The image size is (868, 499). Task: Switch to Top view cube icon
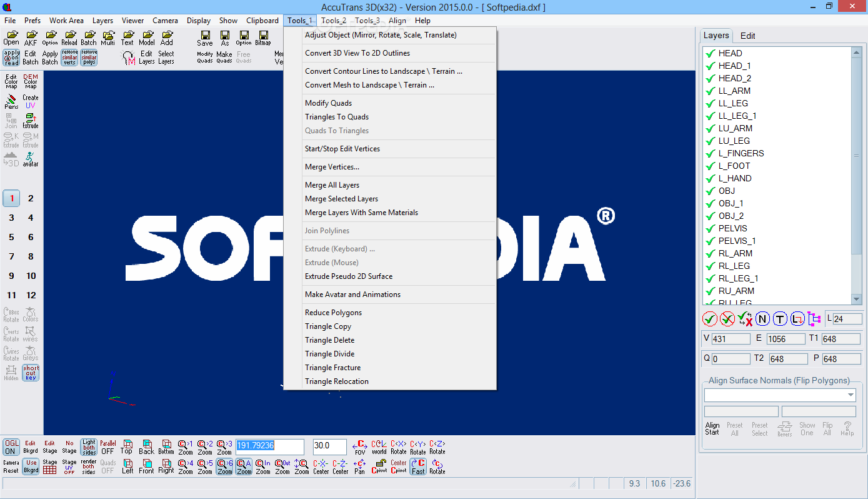(x=127, y=446)
